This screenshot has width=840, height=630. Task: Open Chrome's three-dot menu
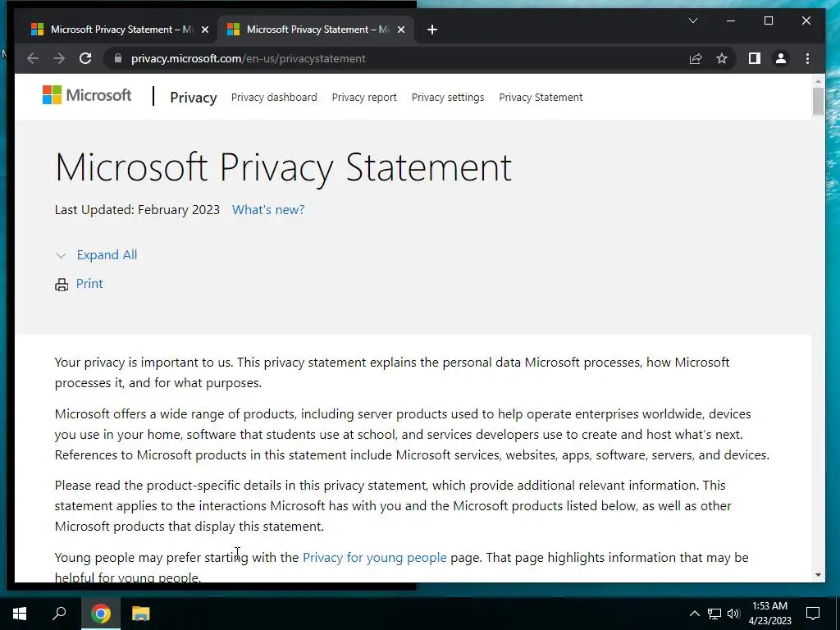[807, 58]
